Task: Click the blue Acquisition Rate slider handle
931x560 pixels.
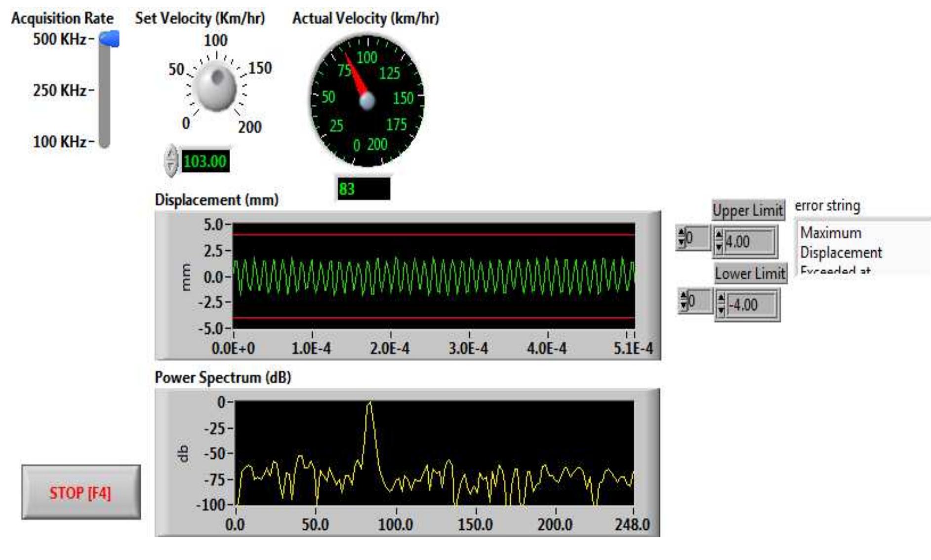Action: pyautogui.click(x=109, y=39)
